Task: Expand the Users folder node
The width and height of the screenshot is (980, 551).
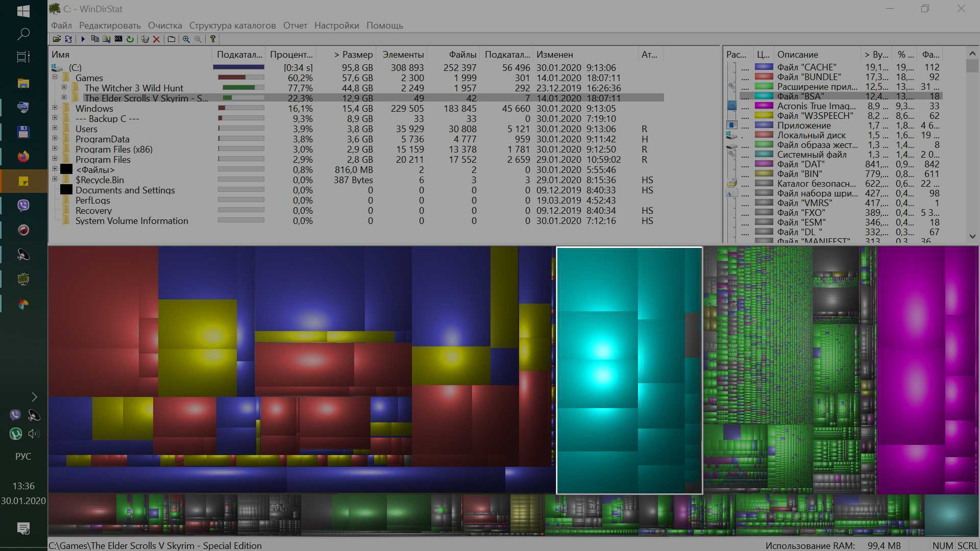Action: point(55,129)
